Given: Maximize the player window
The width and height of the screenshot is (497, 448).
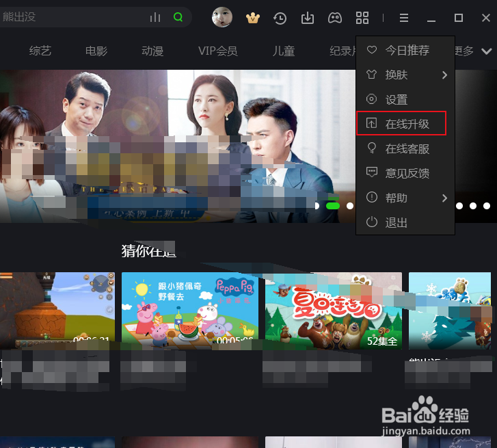Looking at the screenshot, I should tap(458, 18).
